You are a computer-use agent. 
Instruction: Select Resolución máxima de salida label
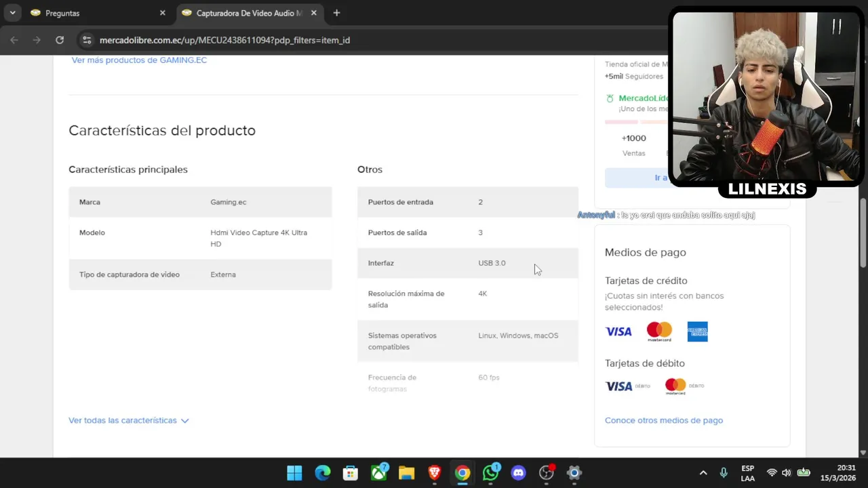(406, 299)
